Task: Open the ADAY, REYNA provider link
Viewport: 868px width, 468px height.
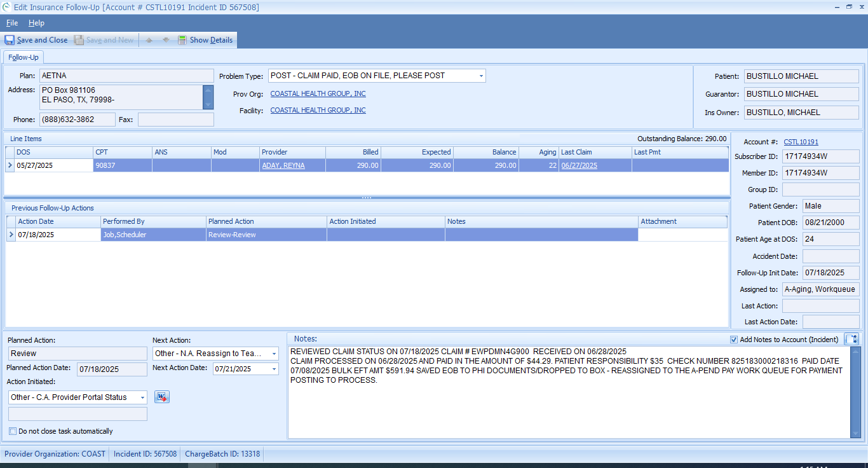Action: pos(283,165)
